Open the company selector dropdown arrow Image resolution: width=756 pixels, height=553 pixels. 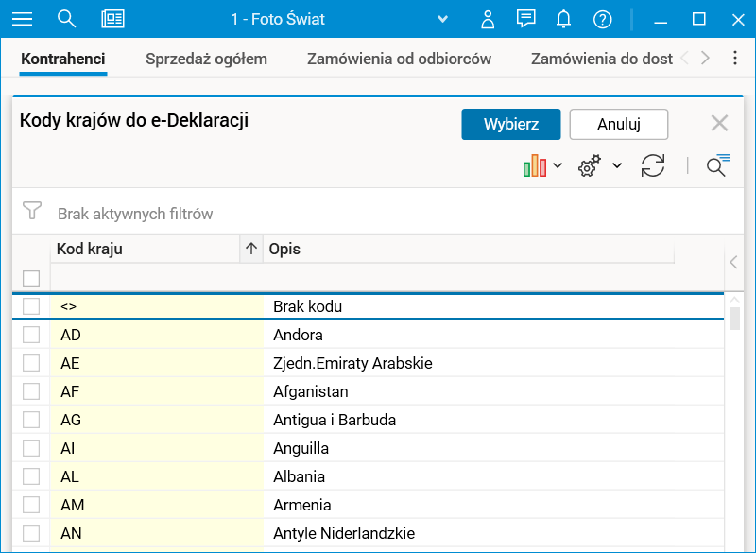(443, 19)
